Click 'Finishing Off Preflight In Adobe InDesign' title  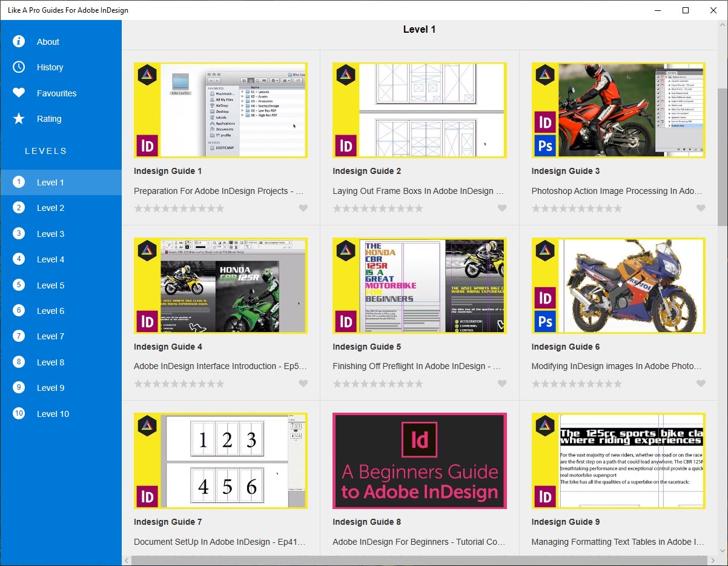point(417,366)
